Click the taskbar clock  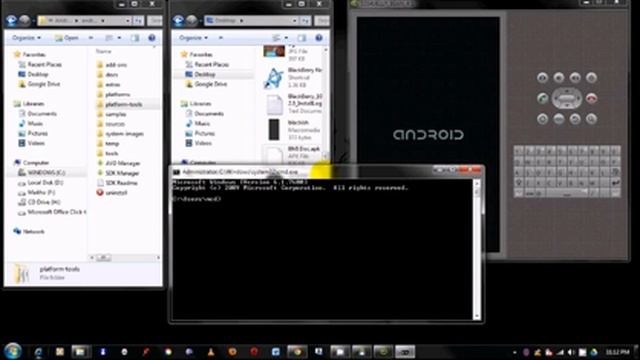[x=617, y=352]
